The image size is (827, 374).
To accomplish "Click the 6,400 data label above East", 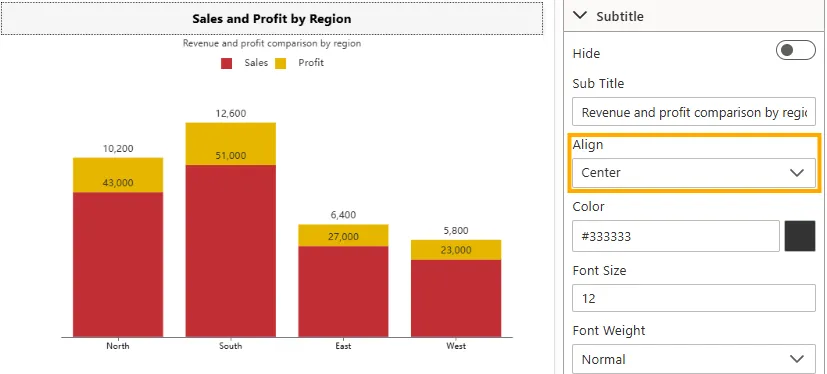I will 343,215.
